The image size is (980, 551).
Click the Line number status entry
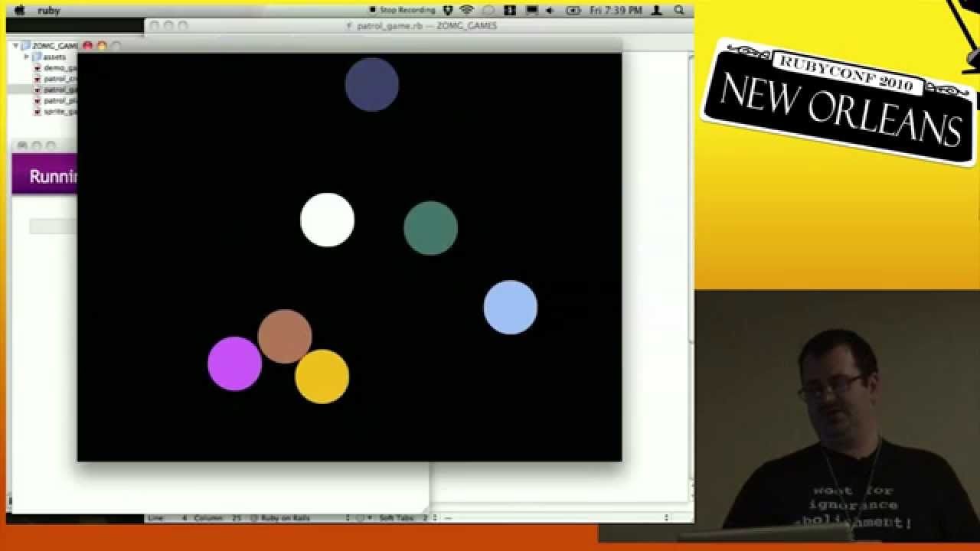click(167, 518)
